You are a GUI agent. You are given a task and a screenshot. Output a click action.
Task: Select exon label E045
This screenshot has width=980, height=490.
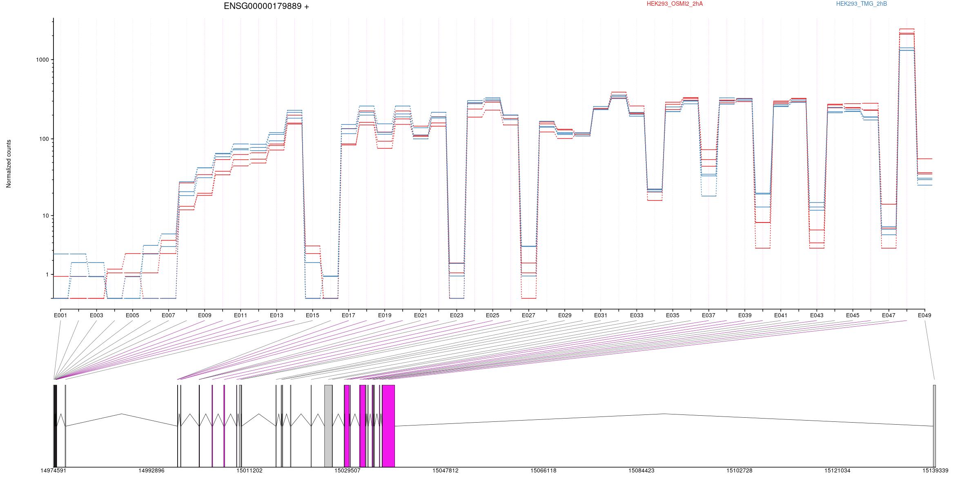point(853,315)
